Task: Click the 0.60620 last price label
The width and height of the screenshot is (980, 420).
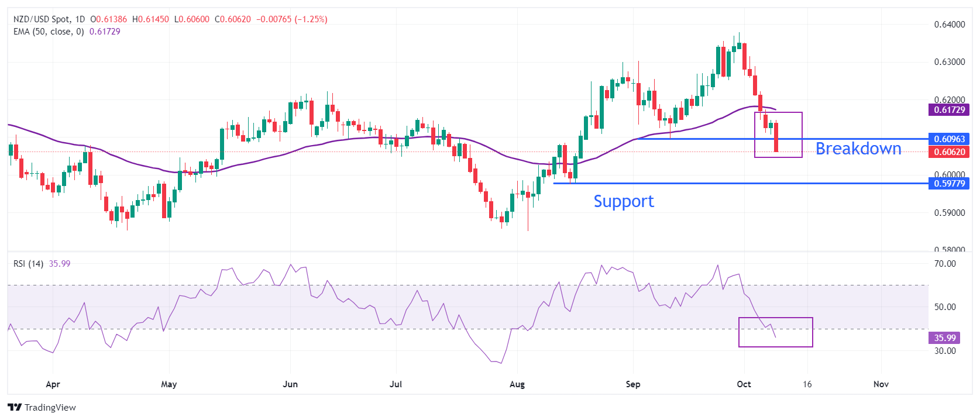Action: (x=949, y=152)
